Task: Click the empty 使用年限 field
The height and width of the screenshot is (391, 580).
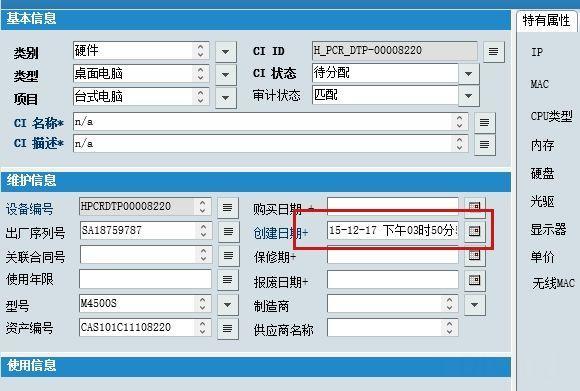Action: pyautogui.click(x=145, y=279)
